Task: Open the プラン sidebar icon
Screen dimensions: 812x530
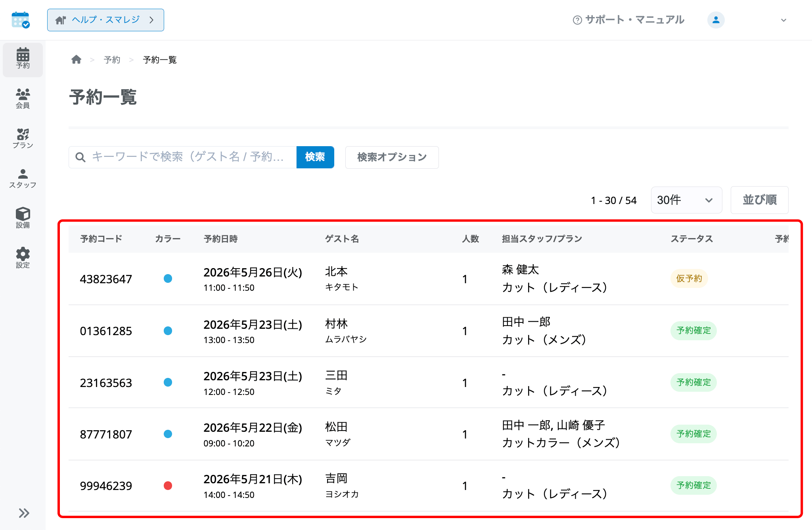Action: 23,139
